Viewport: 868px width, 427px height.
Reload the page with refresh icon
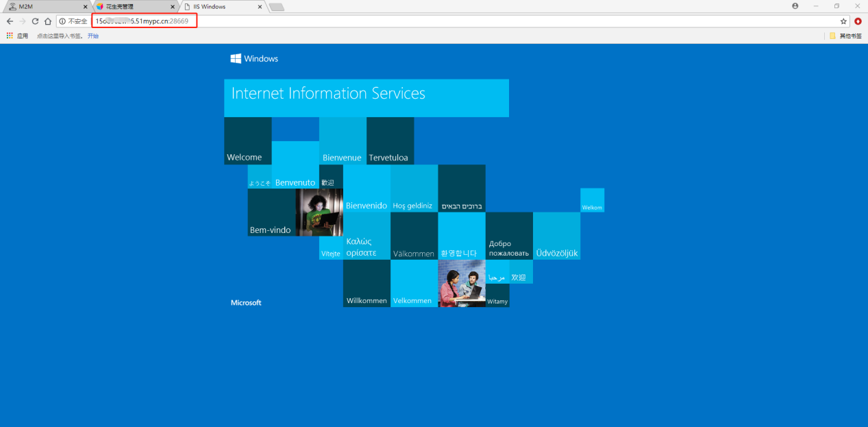click(36, 21)
